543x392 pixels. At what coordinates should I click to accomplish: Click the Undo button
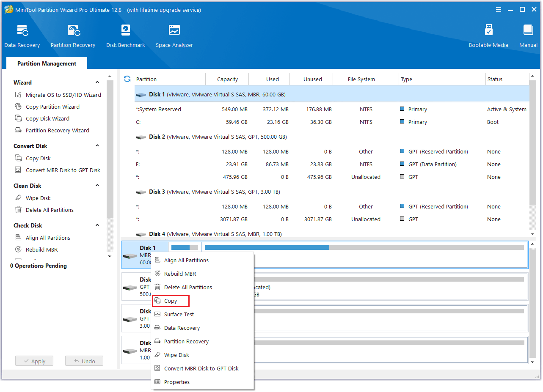84,361
